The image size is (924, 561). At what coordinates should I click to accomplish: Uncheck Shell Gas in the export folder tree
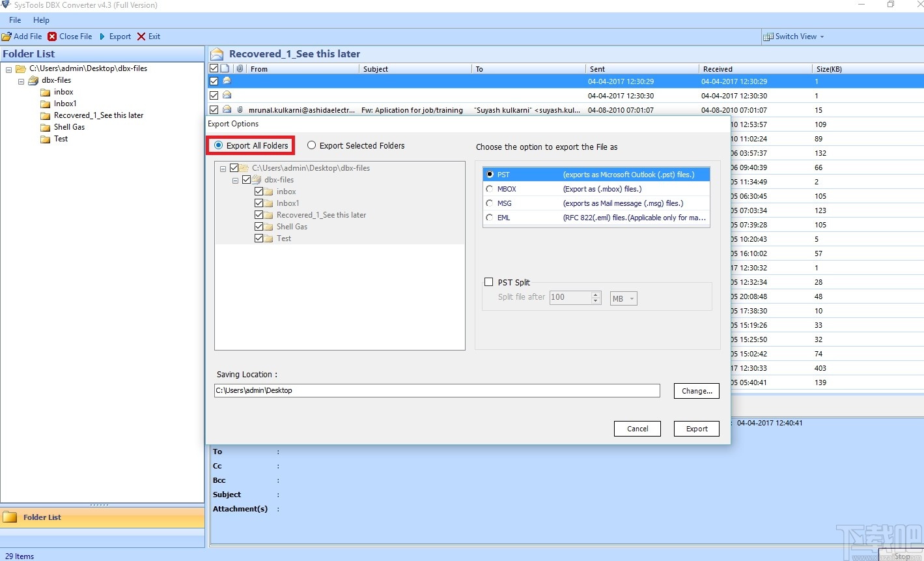[259, 226]
